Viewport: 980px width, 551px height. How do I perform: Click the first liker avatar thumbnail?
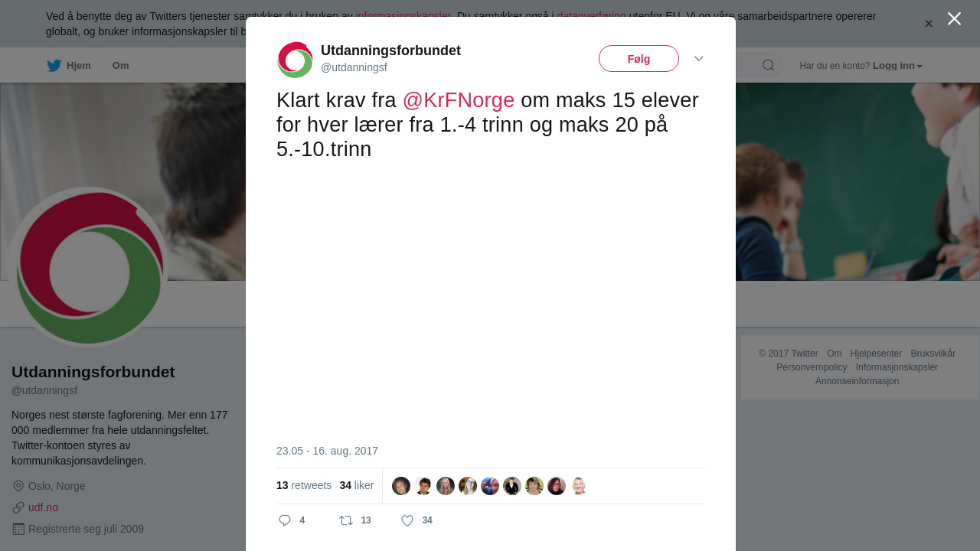[x=401, y=486]
